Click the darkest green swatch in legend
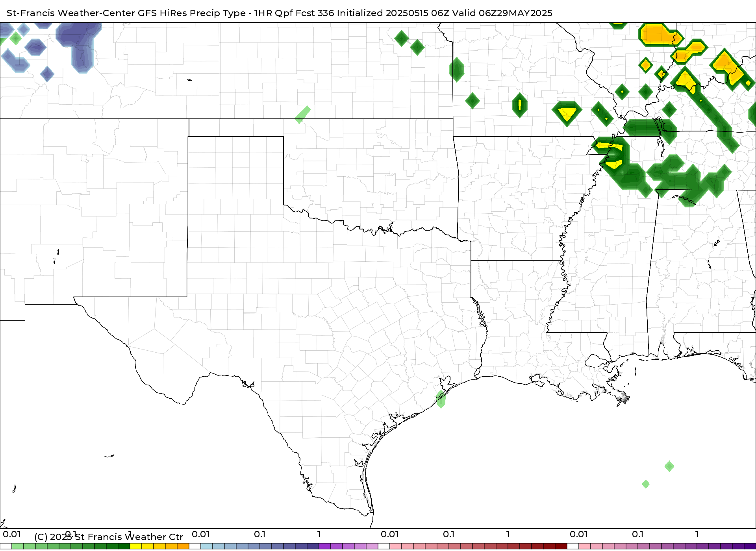This screenshot has width=756, height=551. tap(124, 546)
